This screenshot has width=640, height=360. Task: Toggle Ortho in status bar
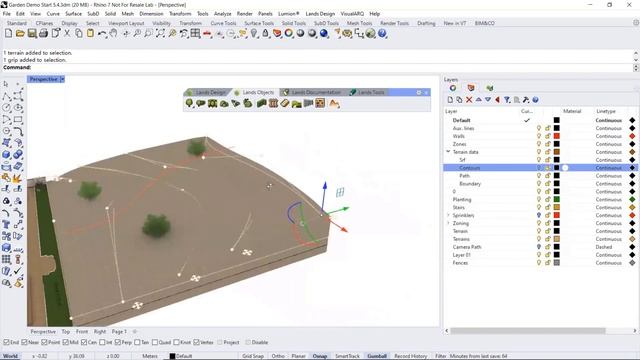pos(278,356)
